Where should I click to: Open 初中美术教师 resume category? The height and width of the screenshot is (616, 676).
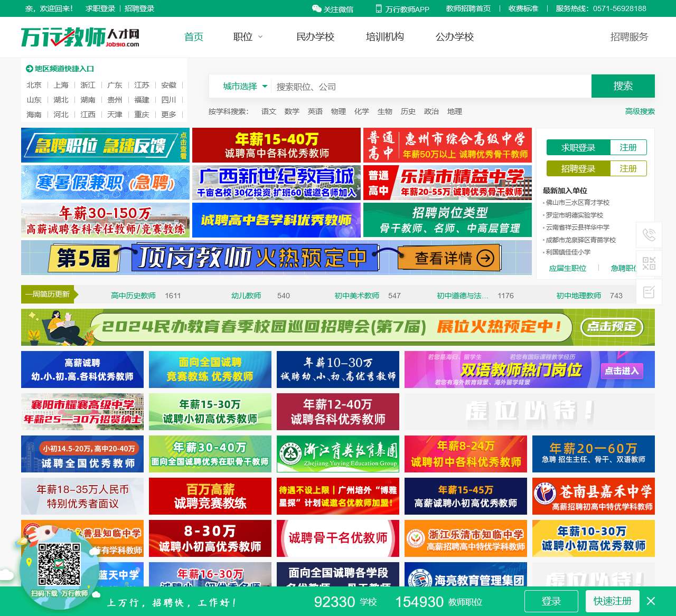pyautogui.click(x=357, y=296)
